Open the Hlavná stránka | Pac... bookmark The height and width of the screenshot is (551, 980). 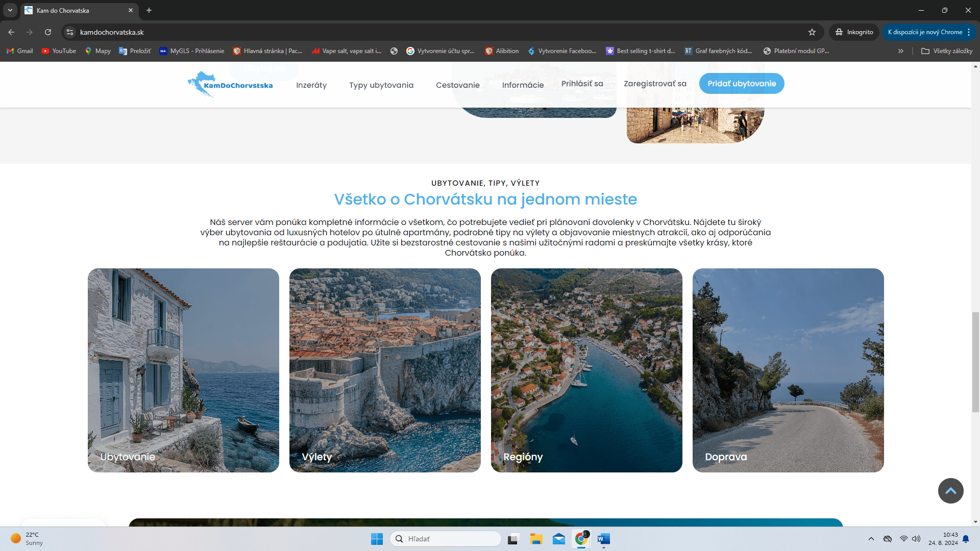267,51
